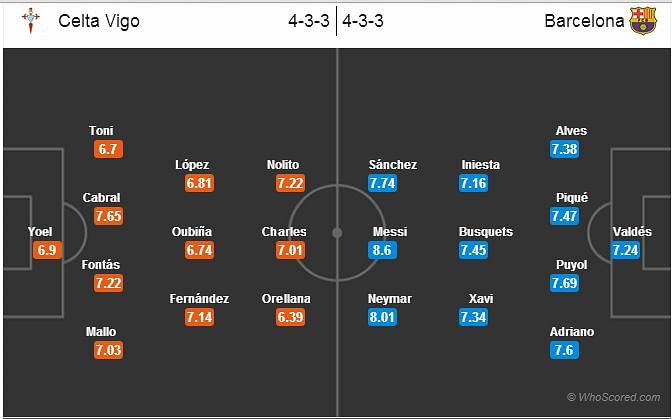Click the Celta Vigo 4-3-3 formation label
The height and width of the screenshot is (419, 672).
coord(309,21)
